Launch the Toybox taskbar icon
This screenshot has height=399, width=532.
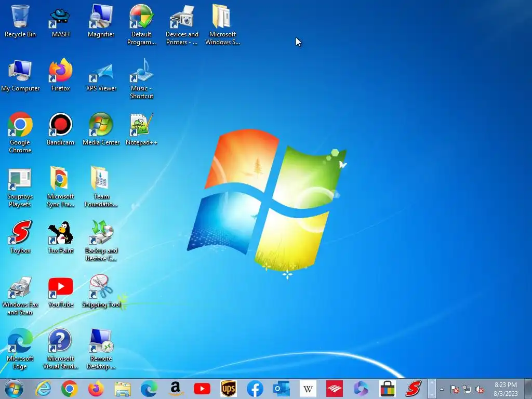click(414, 389)
